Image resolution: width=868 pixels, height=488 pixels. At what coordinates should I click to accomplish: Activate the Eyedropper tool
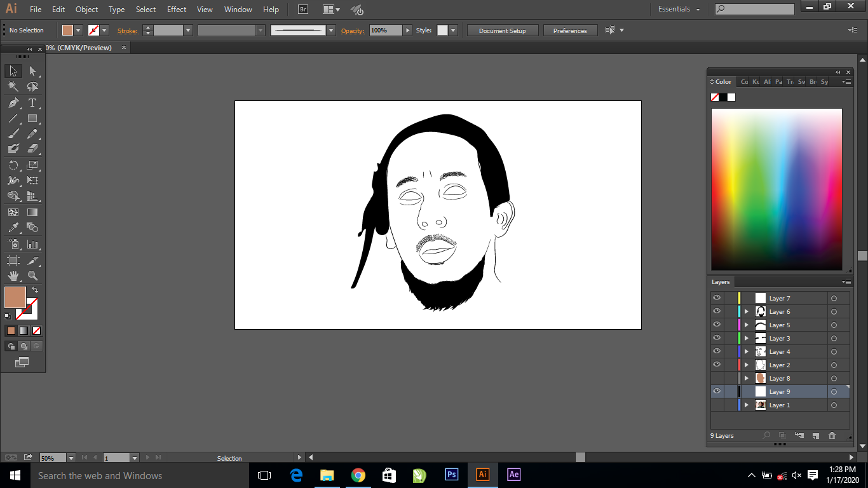[x=13, y=228]
